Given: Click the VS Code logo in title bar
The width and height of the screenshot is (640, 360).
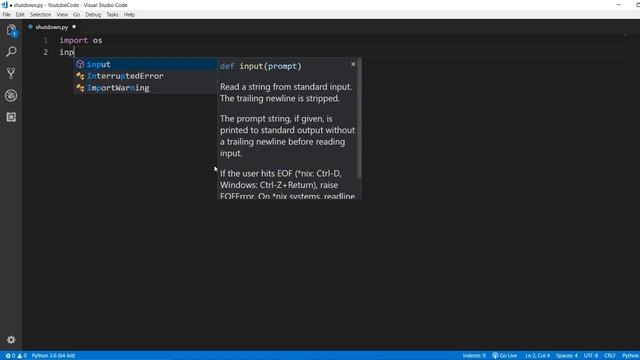Looking at the screenshot, I should click(4, 5).
